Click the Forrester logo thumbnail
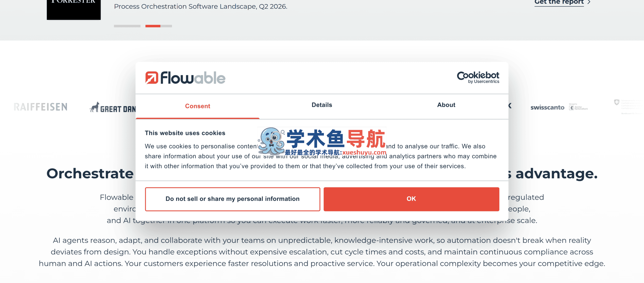The height and width of the screenshot is (283, 644). 73,9
